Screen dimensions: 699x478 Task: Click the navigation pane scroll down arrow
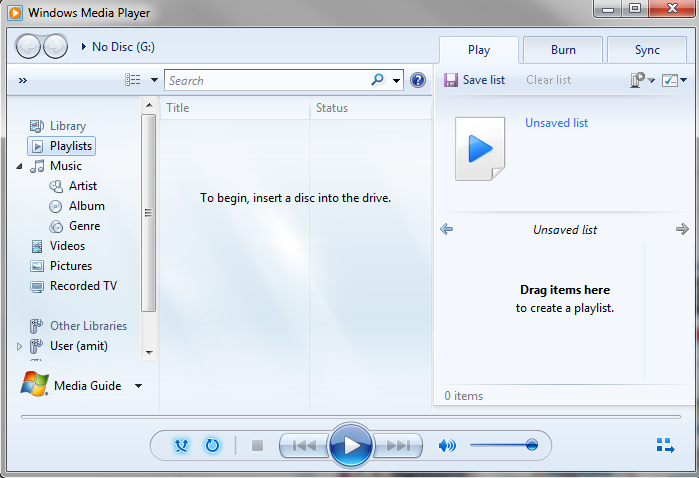(x=149, y=353)
